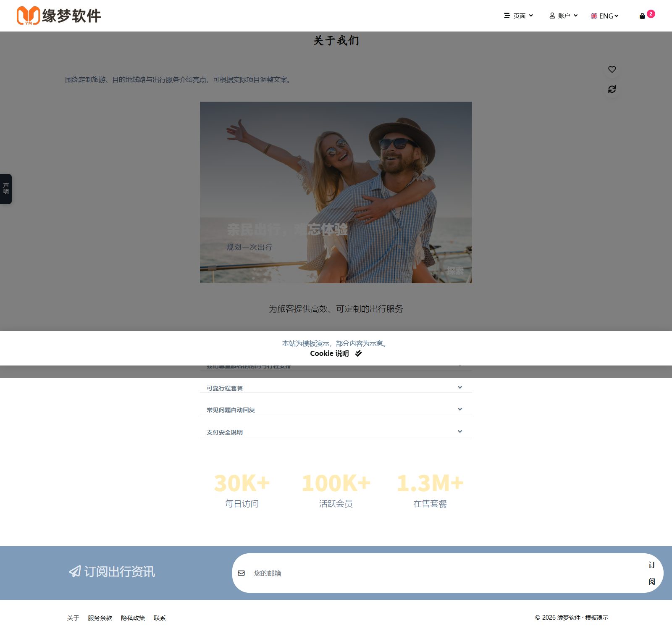This screenshot has width=672, height=639.
Task: Click the paper plane newsletter icon
Action: coord(75,571)
